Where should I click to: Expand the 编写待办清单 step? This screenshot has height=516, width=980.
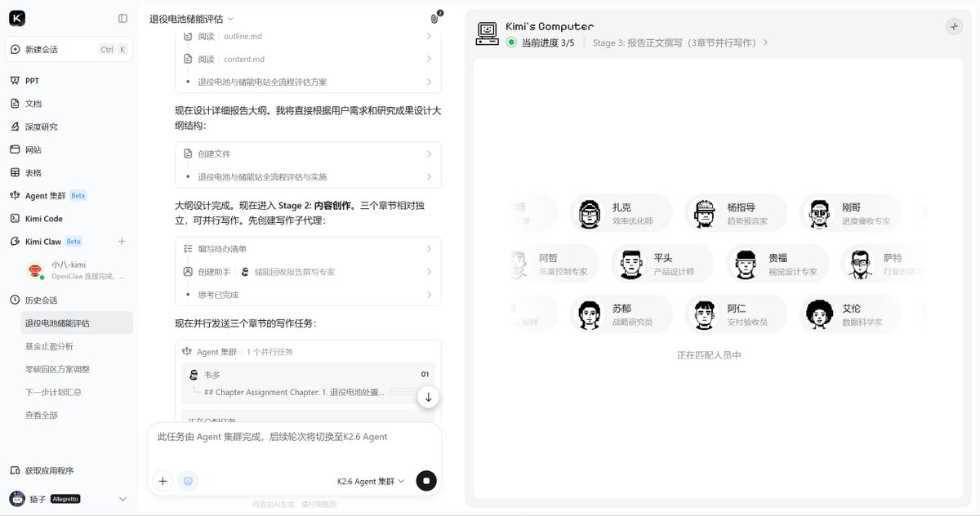click(x=308, y=248)
